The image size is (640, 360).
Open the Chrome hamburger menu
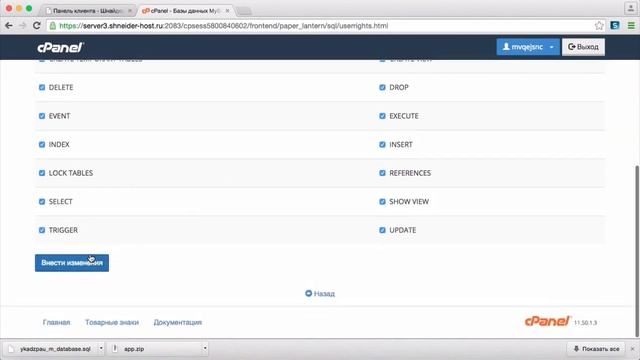(x=631, y=25)
